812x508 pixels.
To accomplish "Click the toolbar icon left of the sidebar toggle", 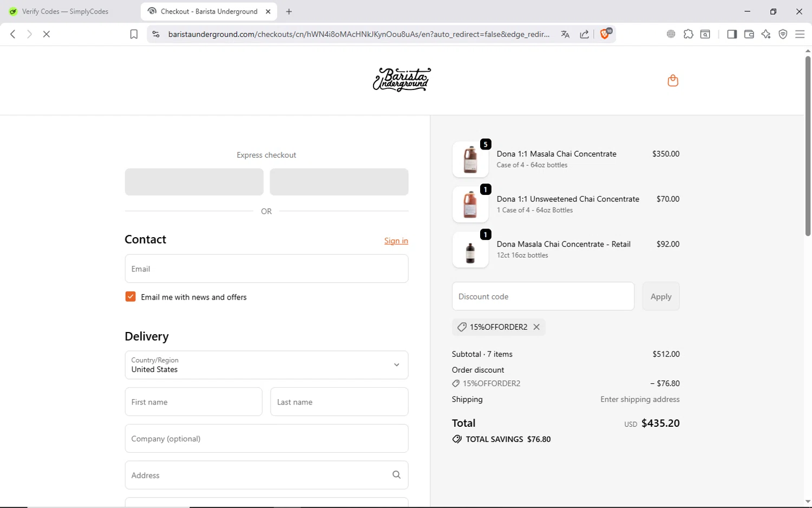I will (x=705, y=34).
